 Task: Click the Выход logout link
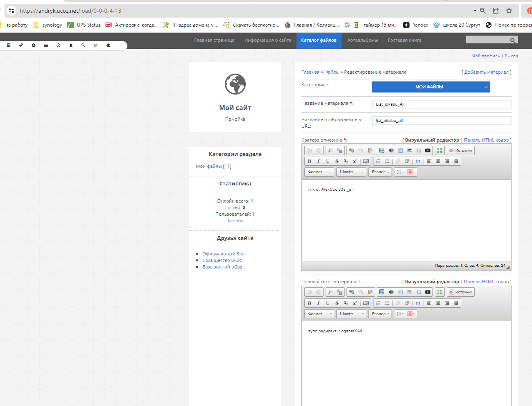coord(511,56)
